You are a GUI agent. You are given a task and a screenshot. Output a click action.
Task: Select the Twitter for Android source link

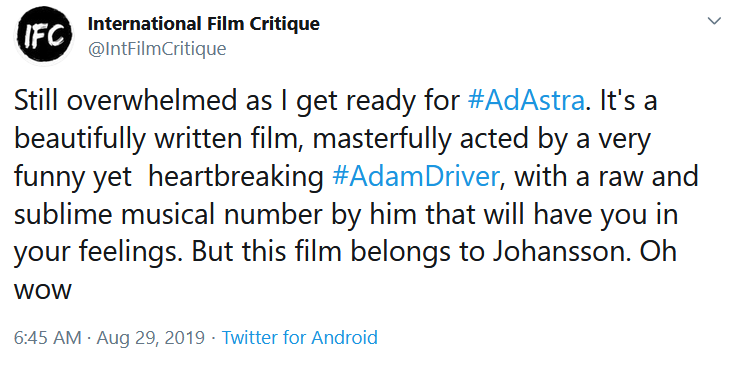click(x=299, y=338)
